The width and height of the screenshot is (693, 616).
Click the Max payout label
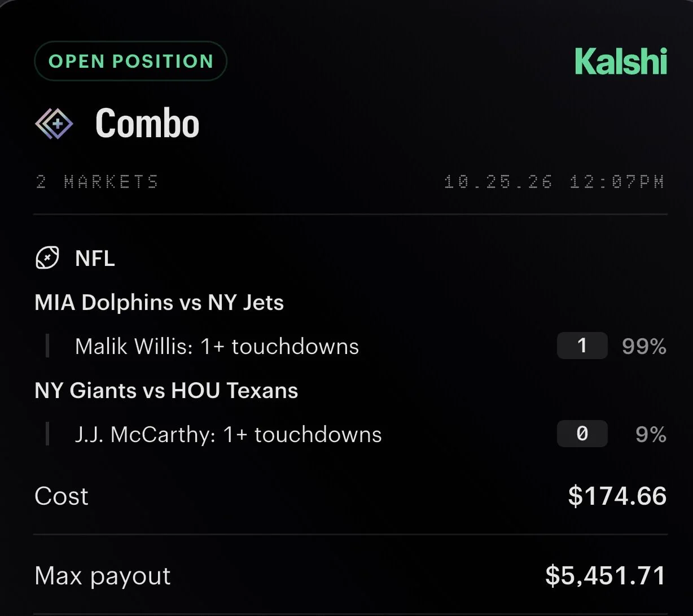(x=103, y=576)
